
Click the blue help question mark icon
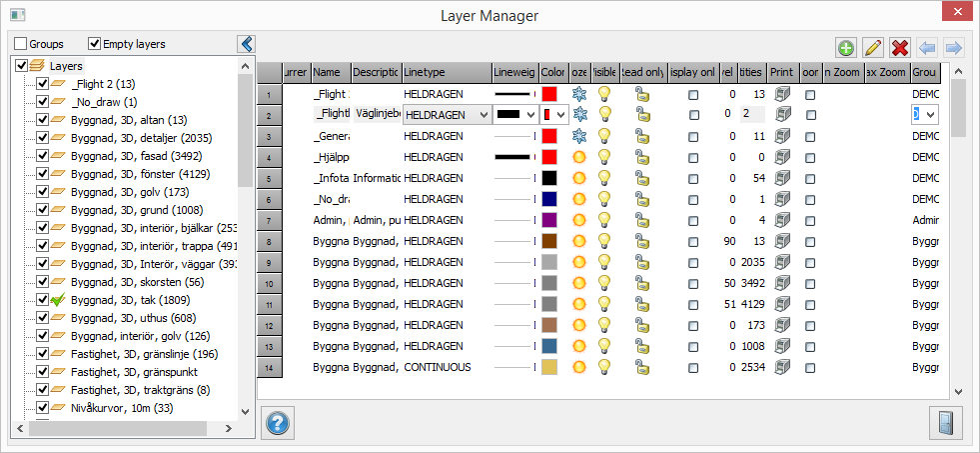click(279, 422)
